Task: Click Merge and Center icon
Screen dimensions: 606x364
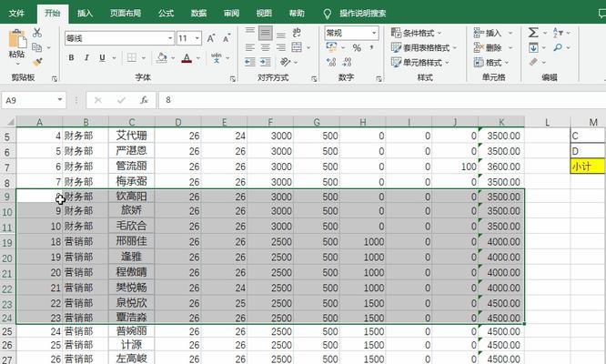Action: 297,47
